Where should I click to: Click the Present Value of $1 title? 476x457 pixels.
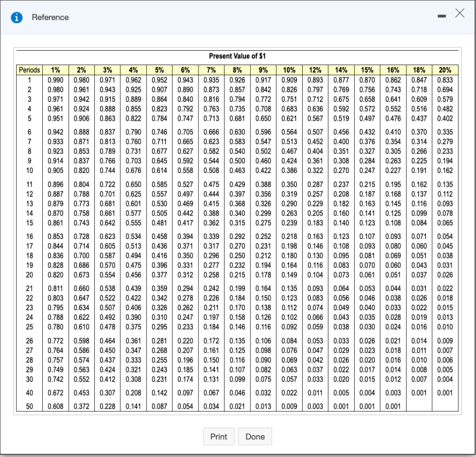pos(238,56)
